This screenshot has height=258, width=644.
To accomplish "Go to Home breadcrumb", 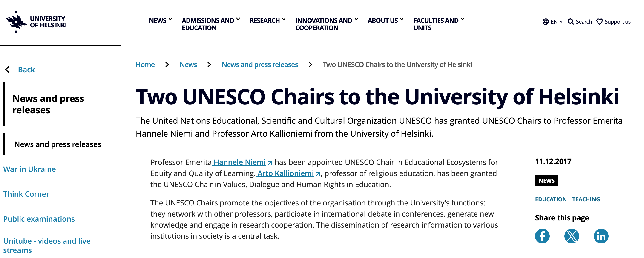I will (x=145, y=65).
